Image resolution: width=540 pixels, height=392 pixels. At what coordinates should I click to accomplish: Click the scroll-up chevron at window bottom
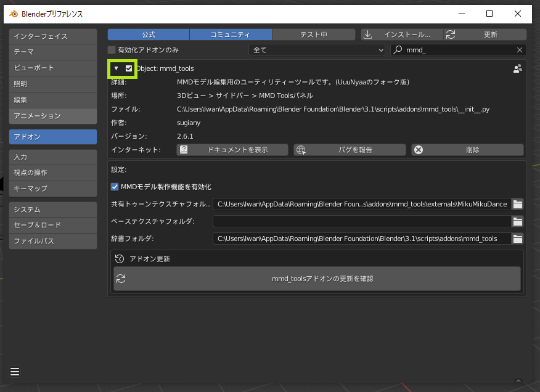(518, 381)
